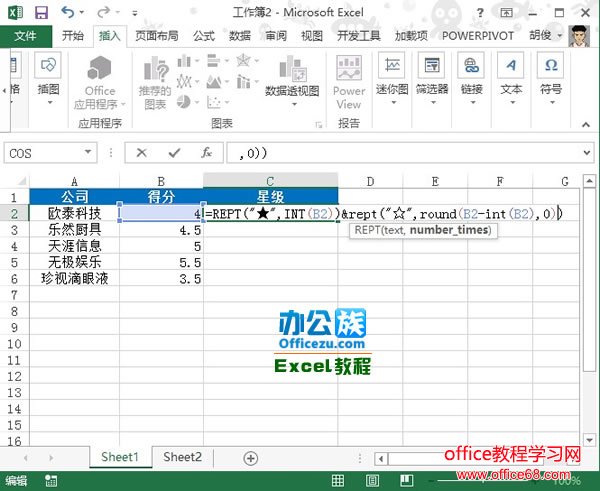Collapse the ribbon with the arrow
Screen dimensions: 600x491
586,124
